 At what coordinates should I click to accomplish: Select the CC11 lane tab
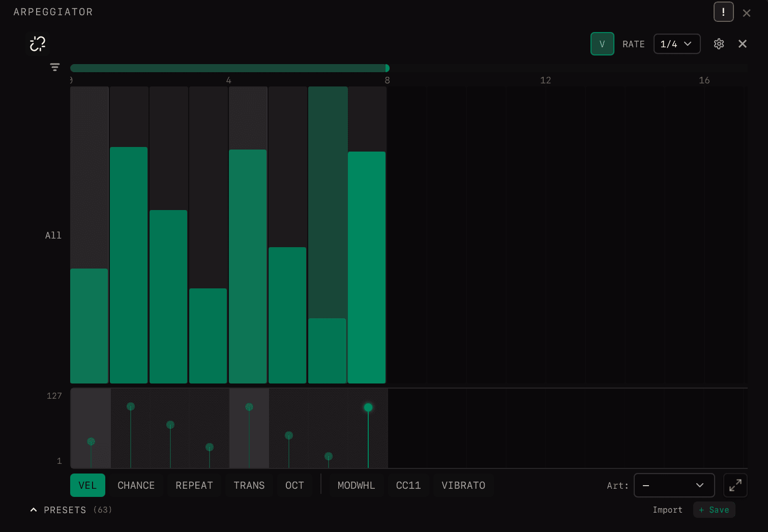click(408, 485)
